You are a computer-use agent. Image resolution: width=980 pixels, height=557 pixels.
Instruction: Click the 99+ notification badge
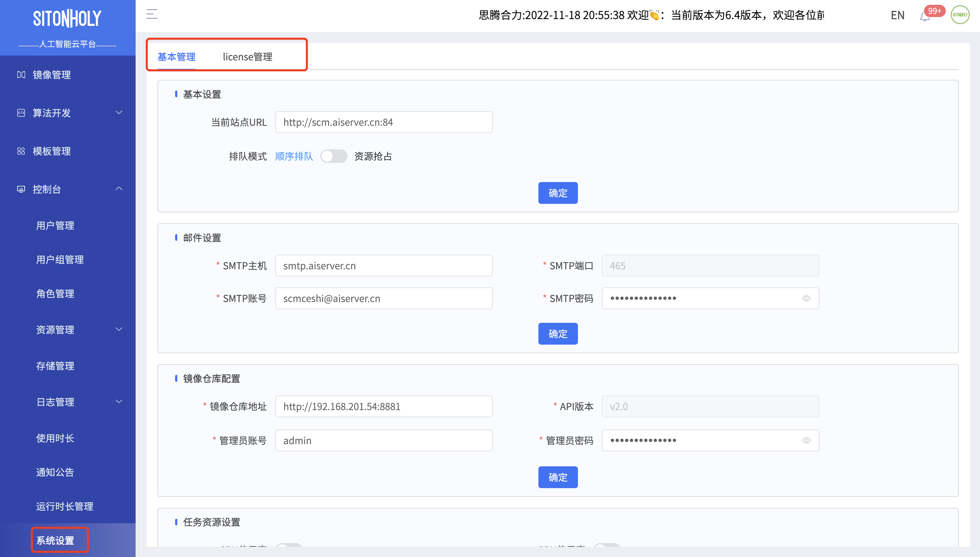934,11
